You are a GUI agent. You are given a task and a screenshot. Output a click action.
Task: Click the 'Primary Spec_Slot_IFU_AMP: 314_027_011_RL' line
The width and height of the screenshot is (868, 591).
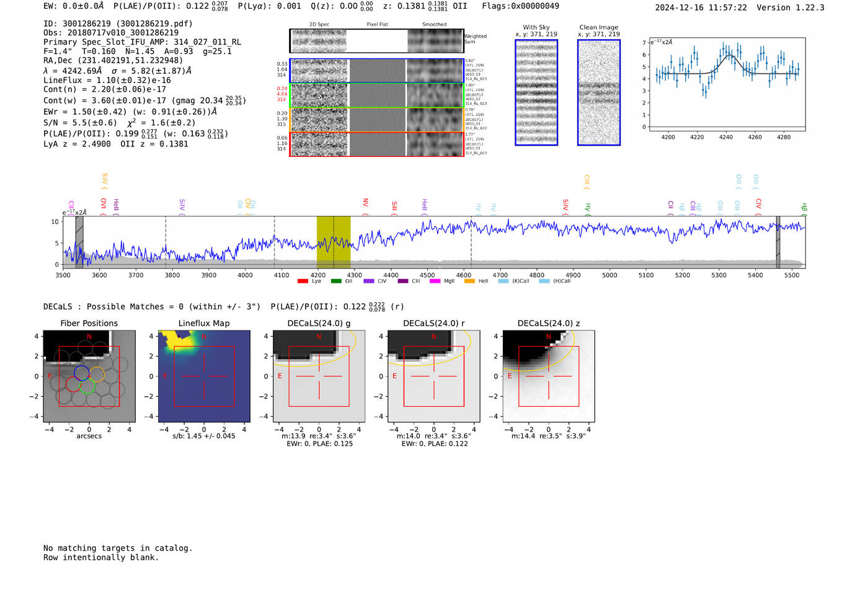click(142, 42)
